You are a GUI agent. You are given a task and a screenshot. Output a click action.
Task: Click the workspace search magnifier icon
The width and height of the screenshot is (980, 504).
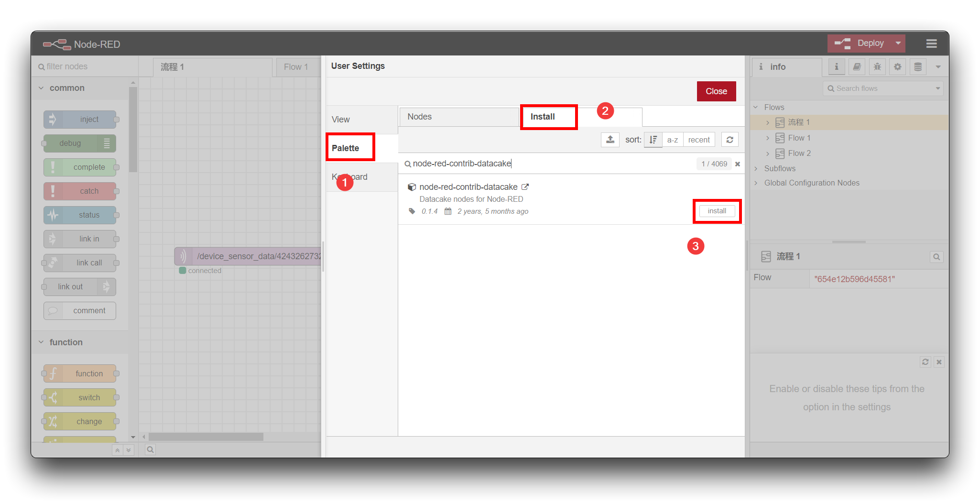click(150, 449)
